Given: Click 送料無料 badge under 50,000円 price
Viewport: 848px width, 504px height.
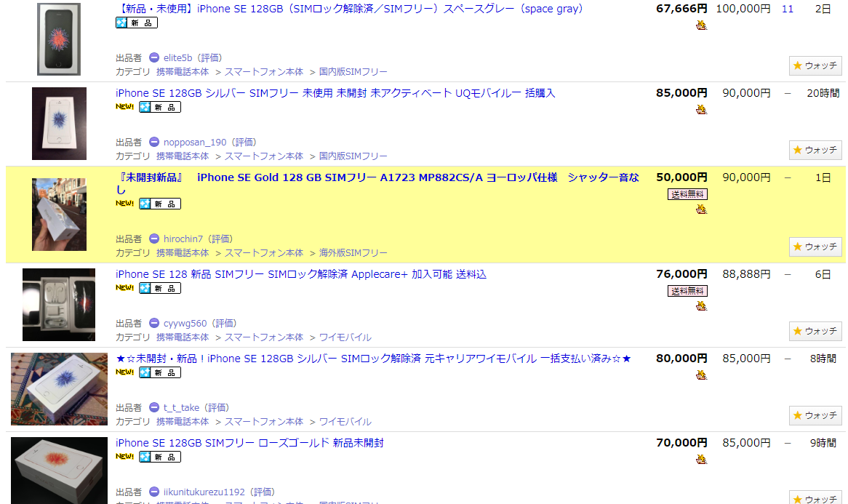Looking at the screenshot, I should [687, 194].
